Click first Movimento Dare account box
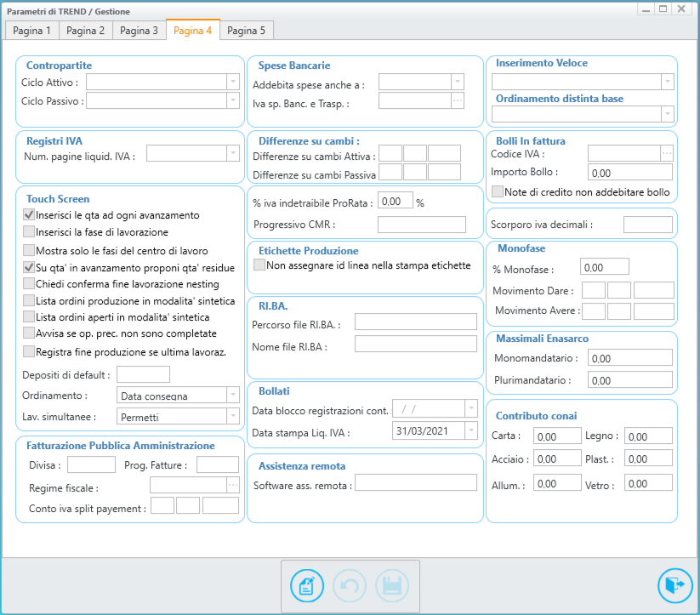 [x=594, y=290]
